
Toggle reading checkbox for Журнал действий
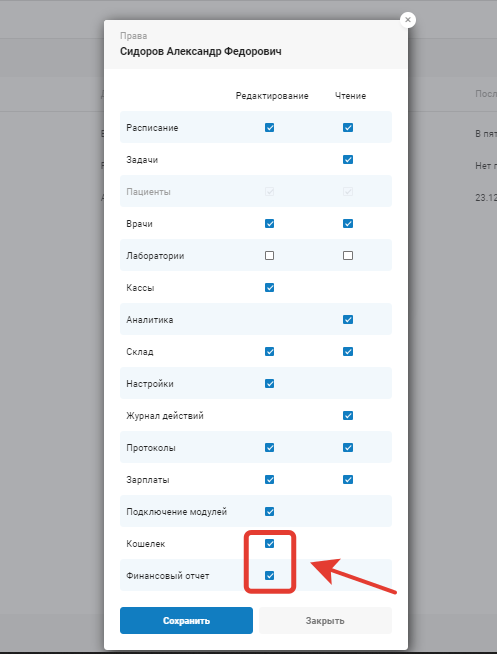click(348, 416)
